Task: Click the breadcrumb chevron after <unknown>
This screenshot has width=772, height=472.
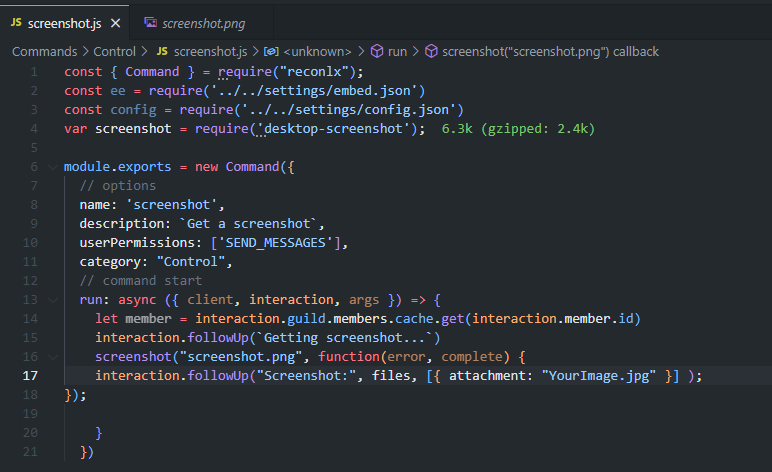Action: (361, 51)
